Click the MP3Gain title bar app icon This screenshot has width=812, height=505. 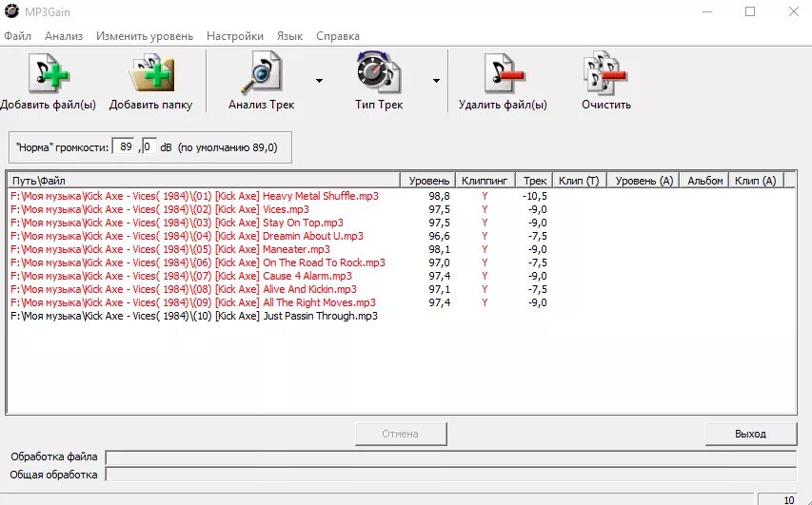[x=11, y=10]
